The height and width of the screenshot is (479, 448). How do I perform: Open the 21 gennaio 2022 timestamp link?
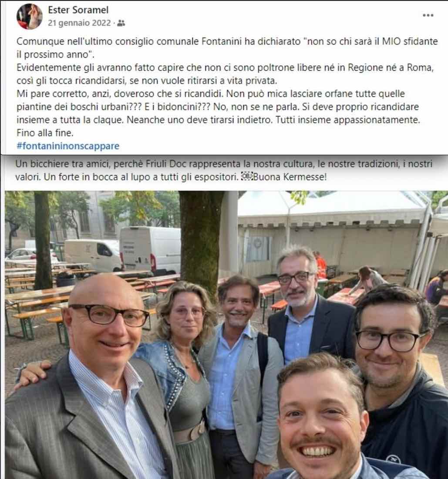[x=79, y=23]
